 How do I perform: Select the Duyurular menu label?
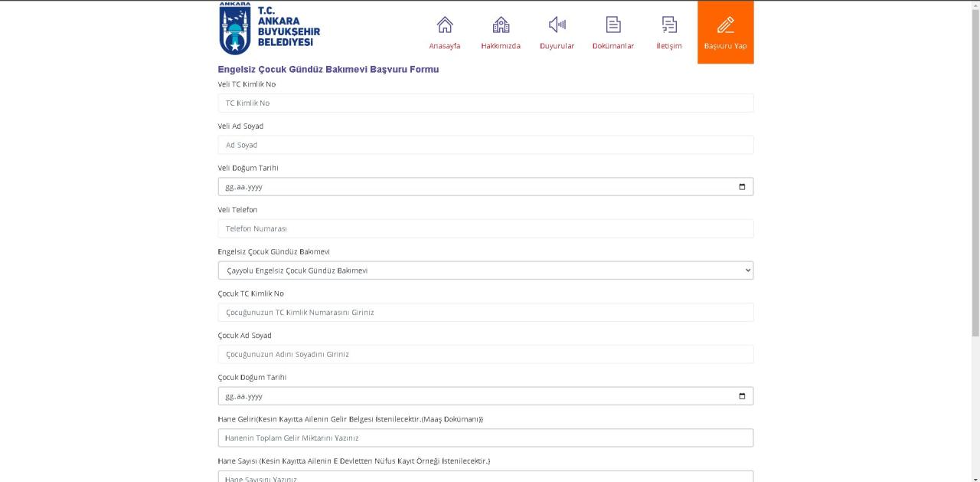point(557,46)
